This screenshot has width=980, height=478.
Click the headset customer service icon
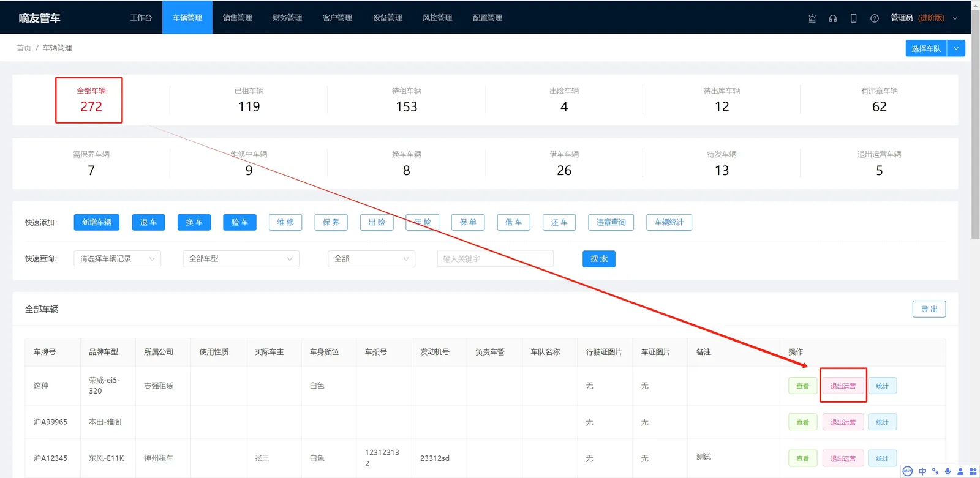833,18
